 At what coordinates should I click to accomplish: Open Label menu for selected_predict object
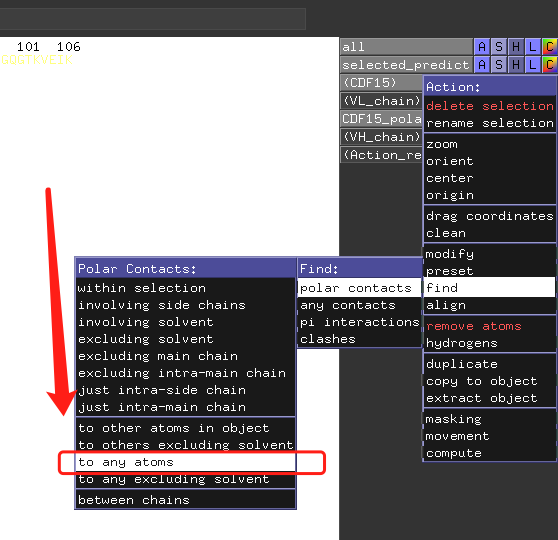coord(533,64)
